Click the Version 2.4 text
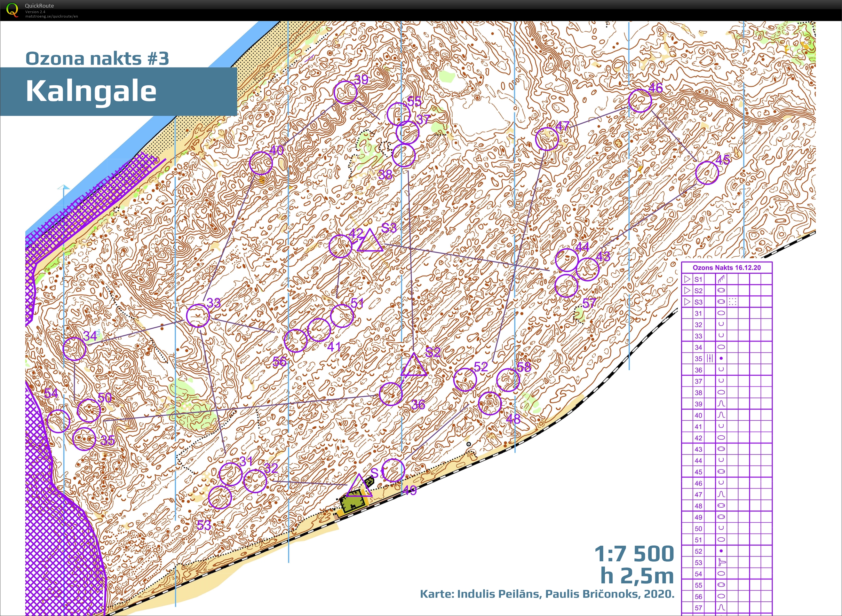 35,12
